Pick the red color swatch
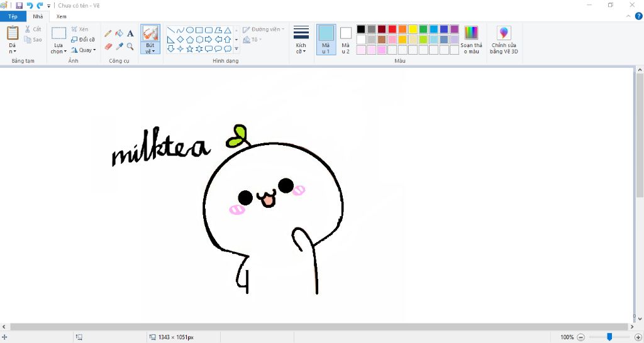The width and height of the screenshot is (644, 343). click(x=392, y=29)
